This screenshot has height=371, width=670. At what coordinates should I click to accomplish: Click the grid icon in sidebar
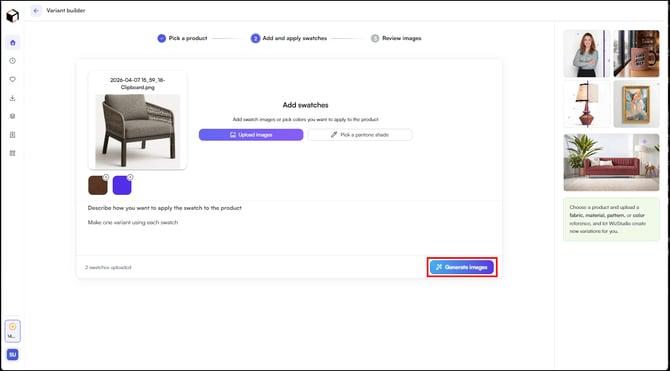coord(12,153)
